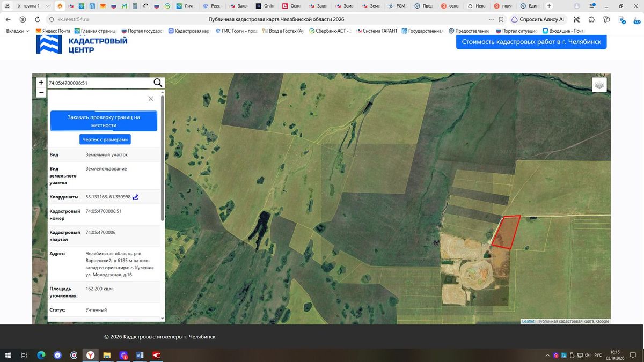
Task: Open Microsoft Word from taskbar
Action: (140, 355)
